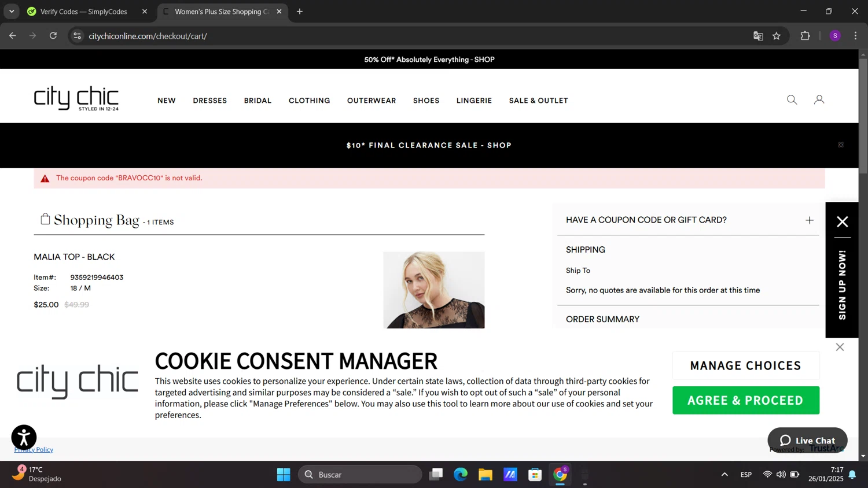Viewport: 868px width, 488px height.
Task: Close the Verify Codes SimplyCodes tab
Action: [x=145, y=12]
